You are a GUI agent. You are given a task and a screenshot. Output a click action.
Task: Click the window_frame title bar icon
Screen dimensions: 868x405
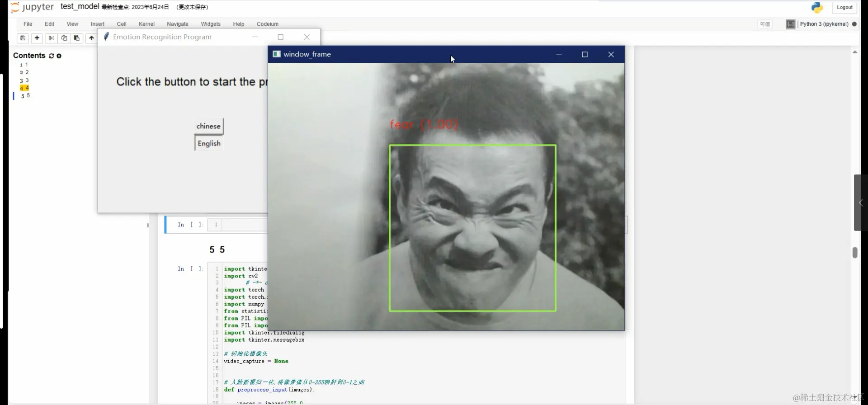(x=277, y=54)
